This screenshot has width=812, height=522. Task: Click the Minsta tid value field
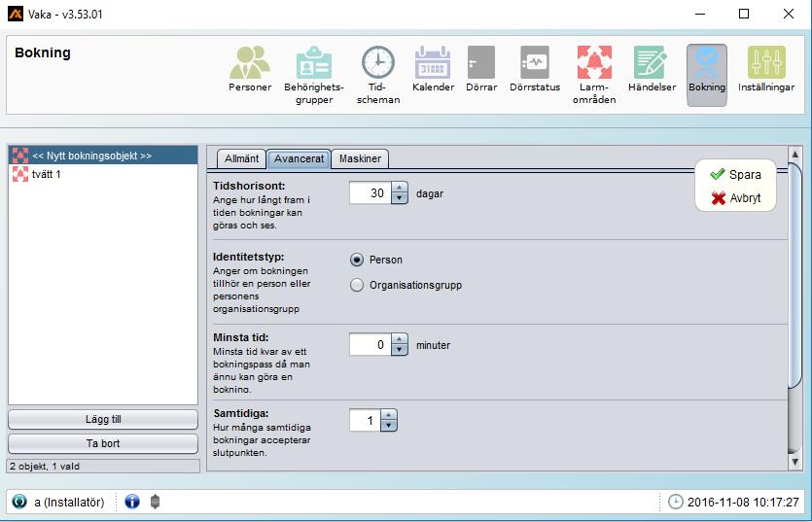point(371,344)
